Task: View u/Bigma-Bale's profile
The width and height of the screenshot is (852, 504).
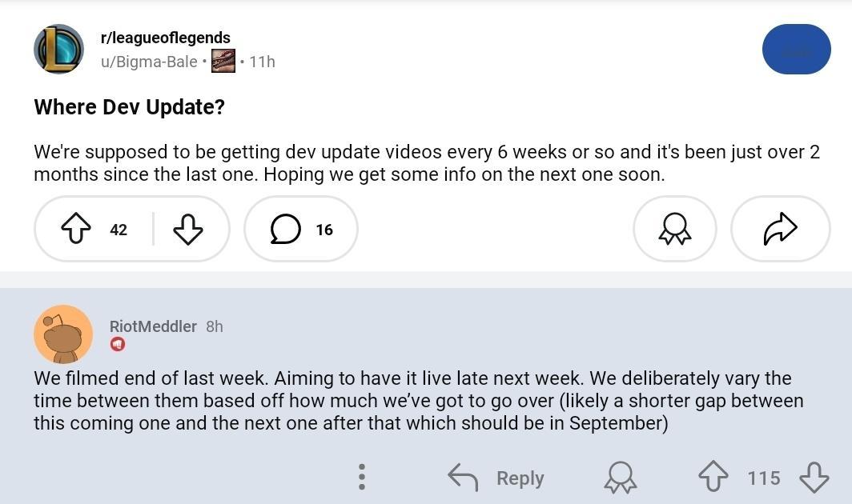Action: click(x=149, y=62)
